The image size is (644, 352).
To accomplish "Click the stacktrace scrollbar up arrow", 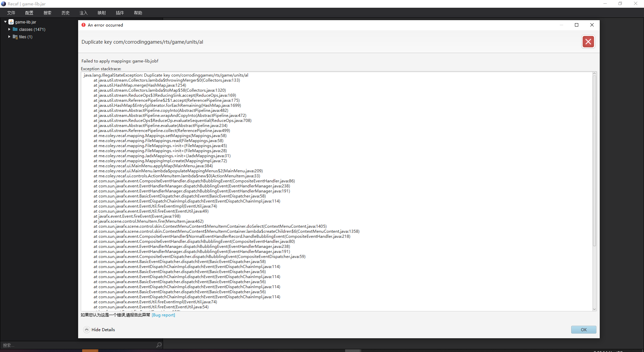I will tap(594, 74).
